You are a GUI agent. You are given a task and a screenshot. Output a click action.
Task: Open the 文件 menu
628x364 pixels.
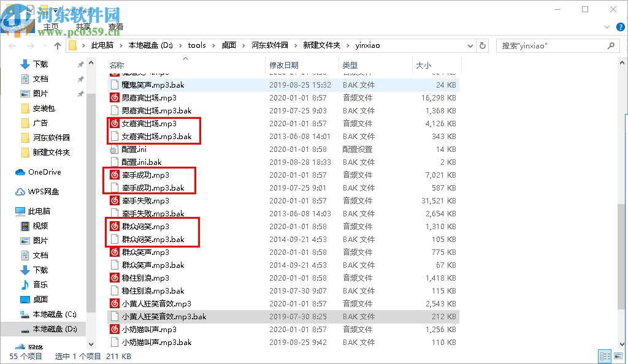coord(18,26)
